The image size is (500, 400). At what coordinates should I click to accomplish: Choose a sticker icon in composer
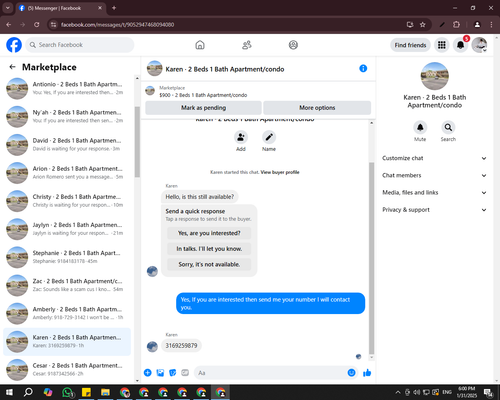click(x=173, y=373)
